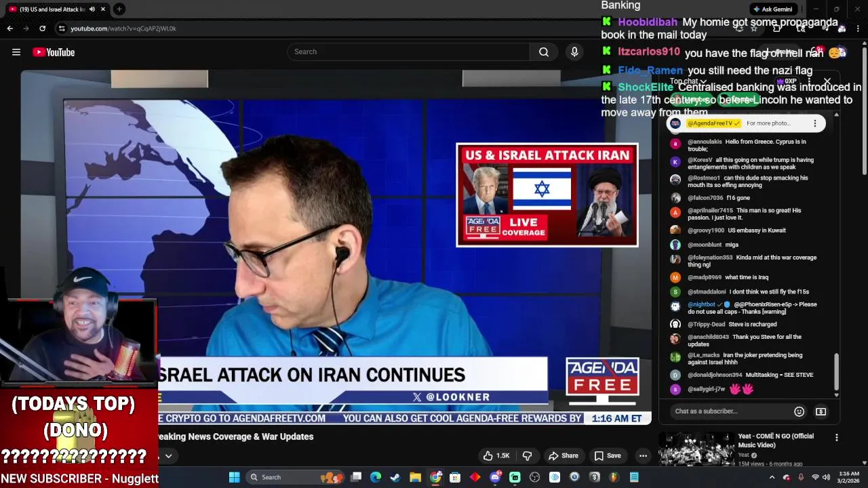Open site information icon in address bar
Screen dimensions: 868x488
(62, 28)
